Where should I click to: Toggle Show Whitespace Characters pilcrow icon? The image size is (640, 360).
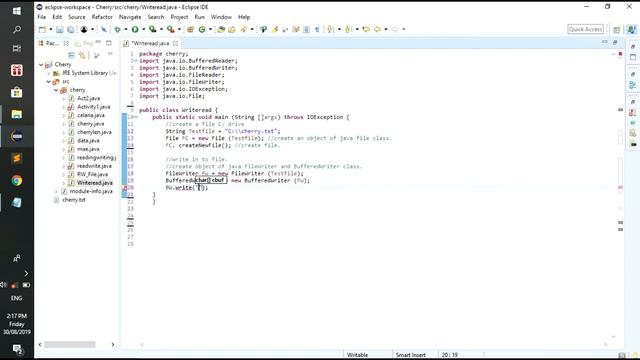click(x=317, y=29)
